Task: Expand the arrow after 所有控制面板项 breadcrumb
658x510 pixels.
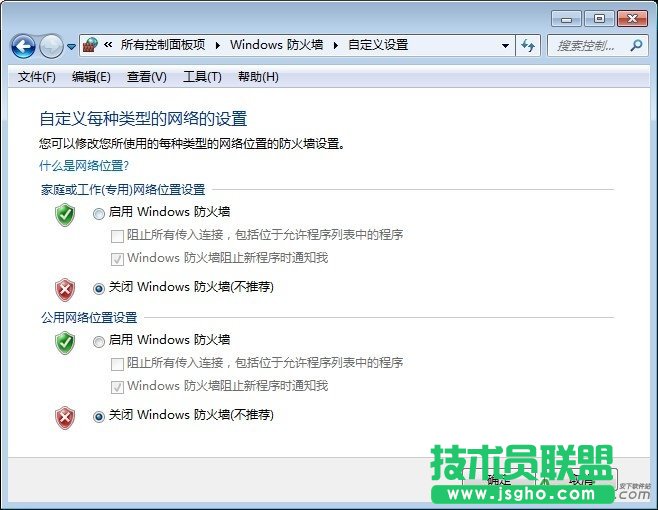Action: [x=217, y=45]
